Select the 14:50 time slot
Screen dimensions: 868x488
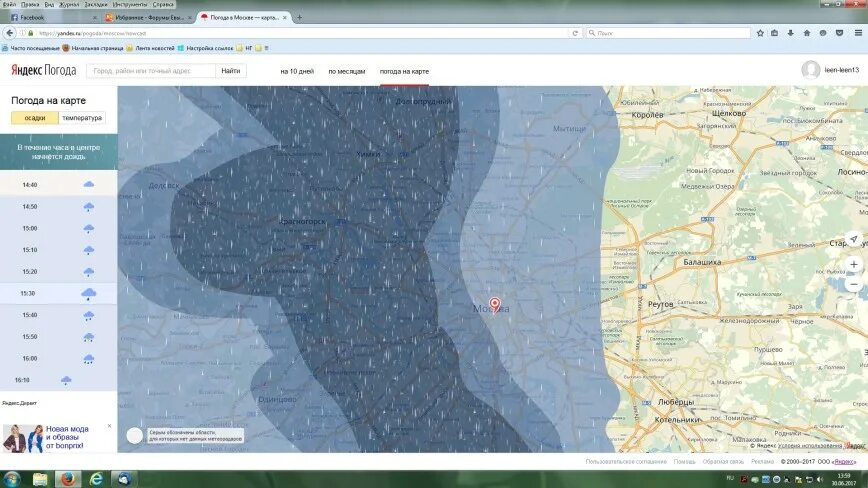tap(58, 206)
